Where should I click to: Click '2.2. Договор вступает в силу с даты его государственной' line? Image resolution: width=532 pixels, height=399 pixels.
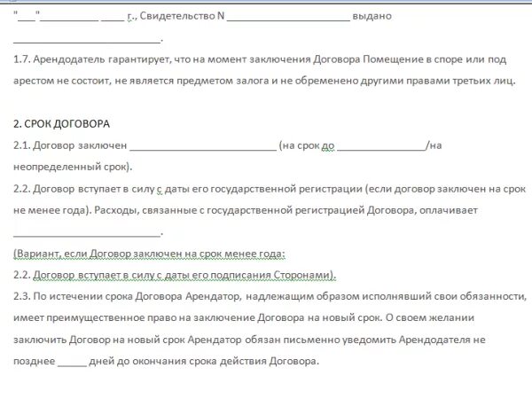(x=270, y=189)
